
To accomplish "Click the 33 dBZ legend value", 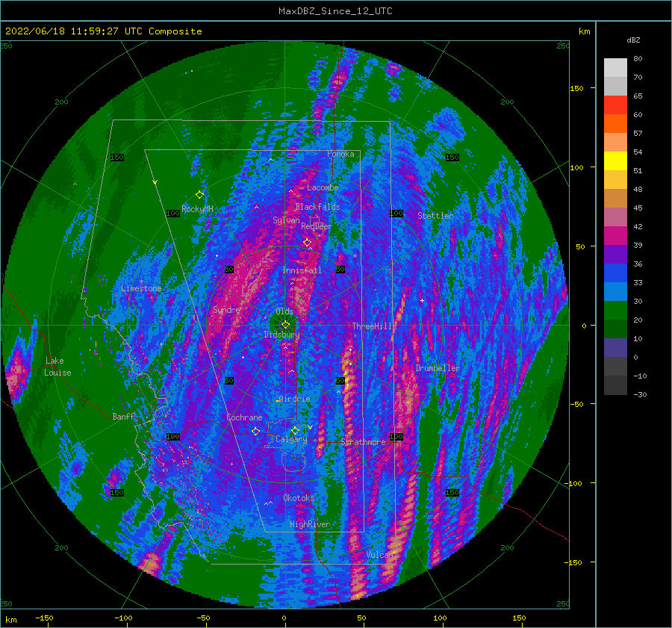I will coord(638,282).
